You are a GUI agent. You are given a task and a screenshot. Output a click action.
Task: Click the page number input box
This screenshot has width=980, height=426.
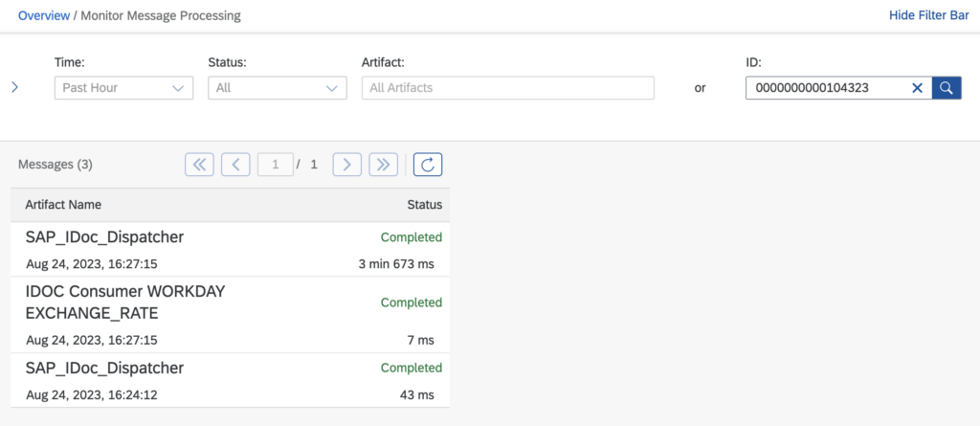[275, 165]
